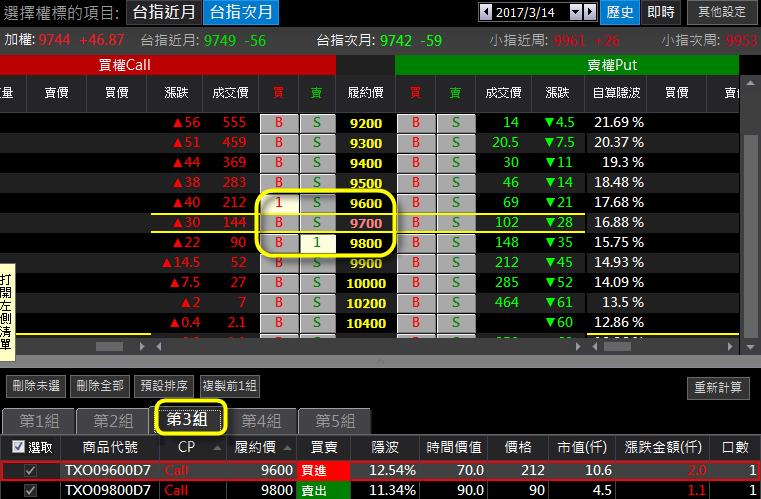Click Call S button for strike 9400
Image resolution: width=761 pixels, height=499 pixels.
click(317, 163)
